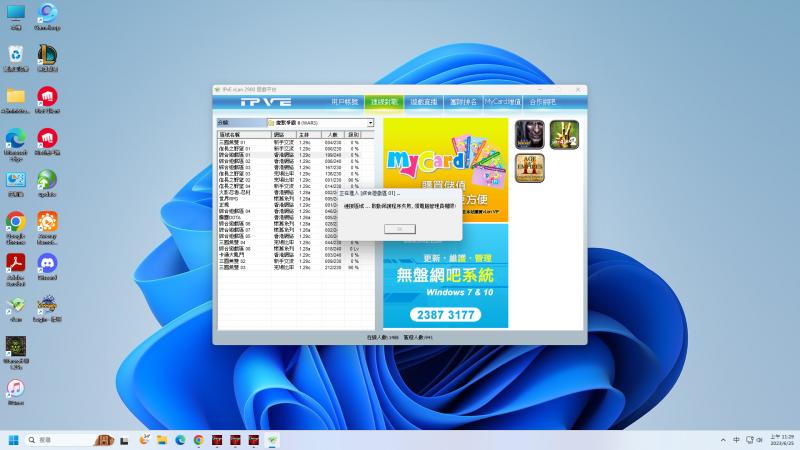Viewport: 800px width, 450px height.
Task: Switch to the 遊戲直播 tab
Action: pyautogui.click(x=422, y=102)
